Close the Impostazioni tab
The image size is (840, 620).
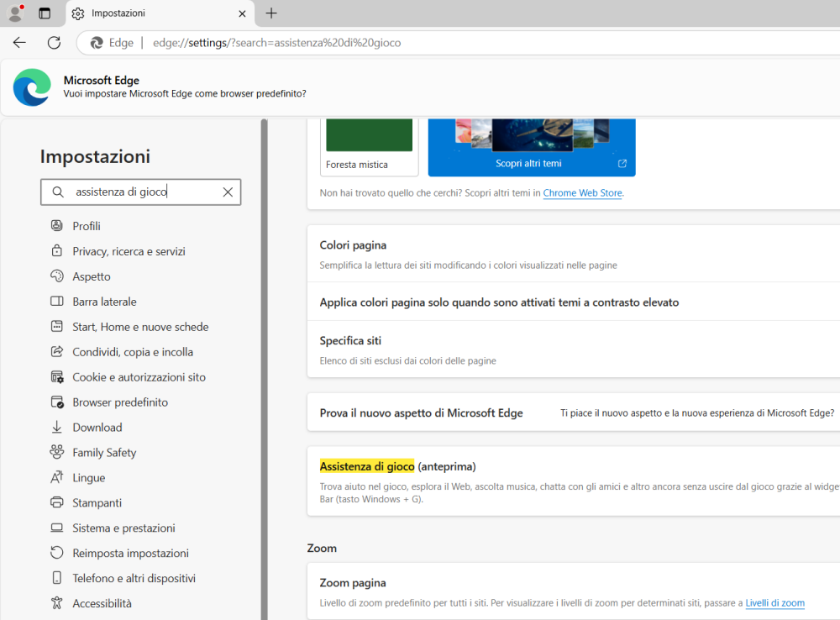(242, 14)
